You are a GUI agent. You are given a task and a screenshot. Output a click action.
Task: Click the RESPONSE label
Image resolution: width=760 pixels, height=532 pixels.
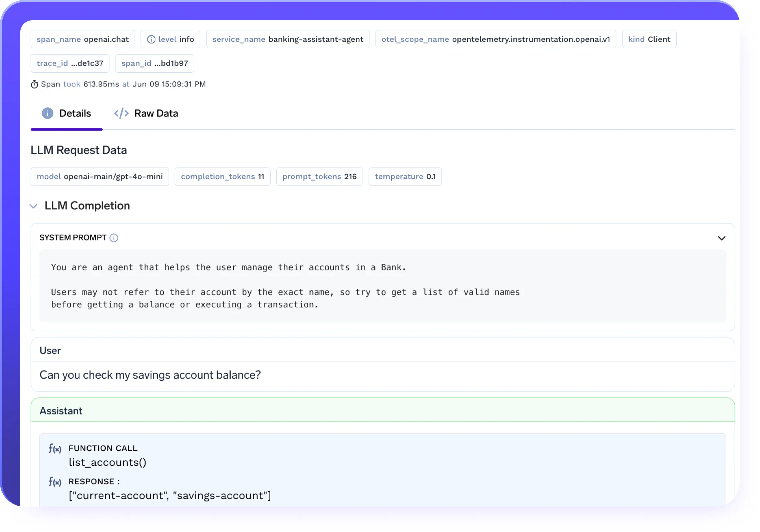click(x=94, y=482)
